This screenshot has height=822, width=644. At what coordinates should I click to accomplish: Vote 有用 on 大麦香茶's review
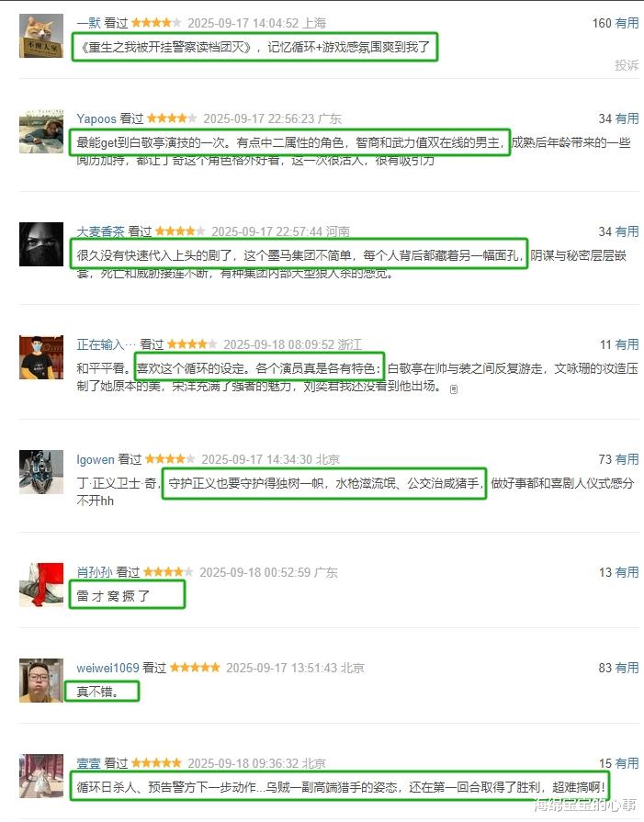(x=627, y=231)
